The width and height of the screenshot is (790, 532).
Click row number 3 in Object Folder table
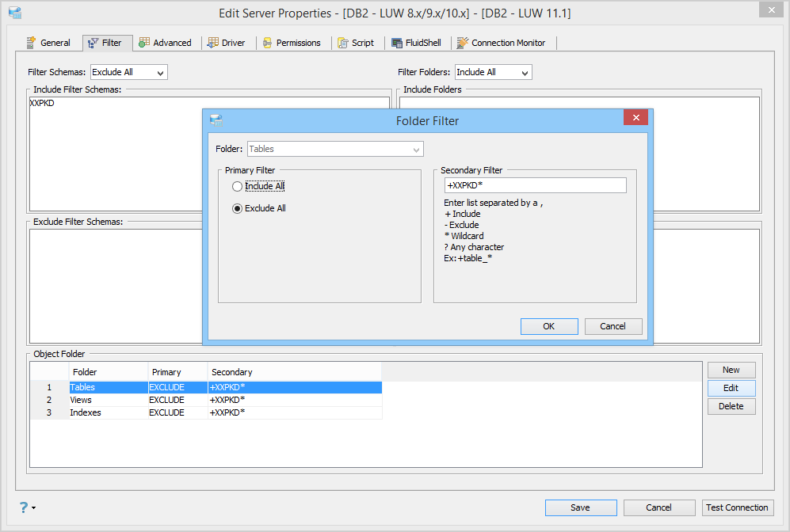click(49, 412)
